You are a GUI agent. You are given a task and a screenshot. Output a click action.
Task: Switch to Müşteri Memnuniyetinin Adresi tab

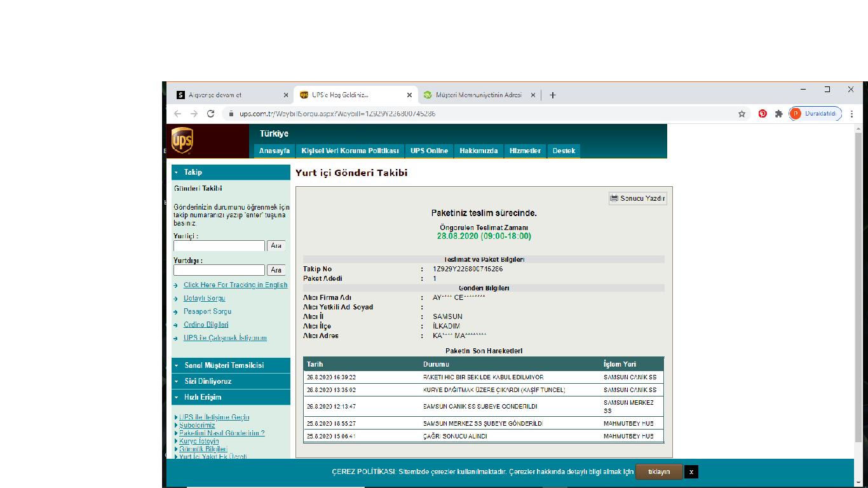(478, 95)
